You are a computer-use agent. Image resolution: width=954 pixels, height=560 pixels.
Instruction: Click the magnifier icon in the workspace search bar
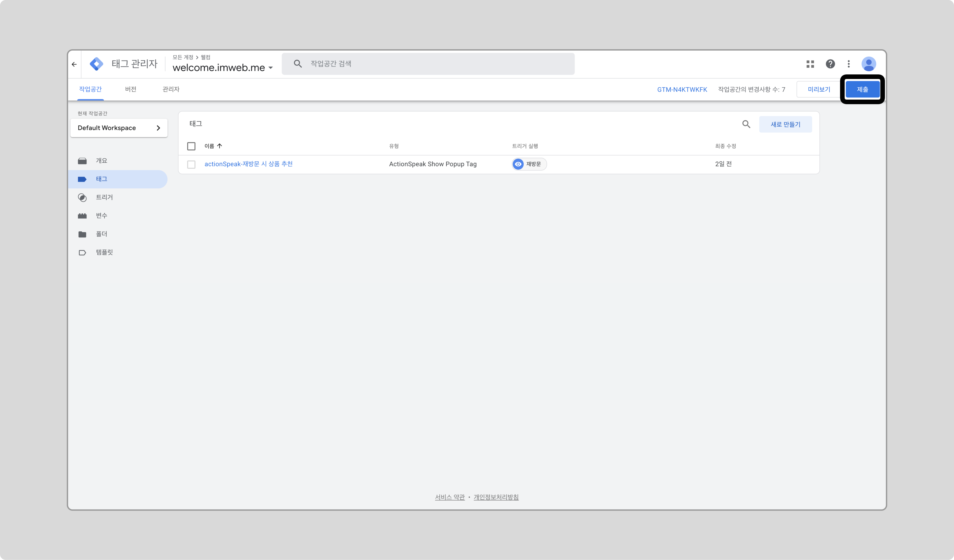tap(298, 64)
